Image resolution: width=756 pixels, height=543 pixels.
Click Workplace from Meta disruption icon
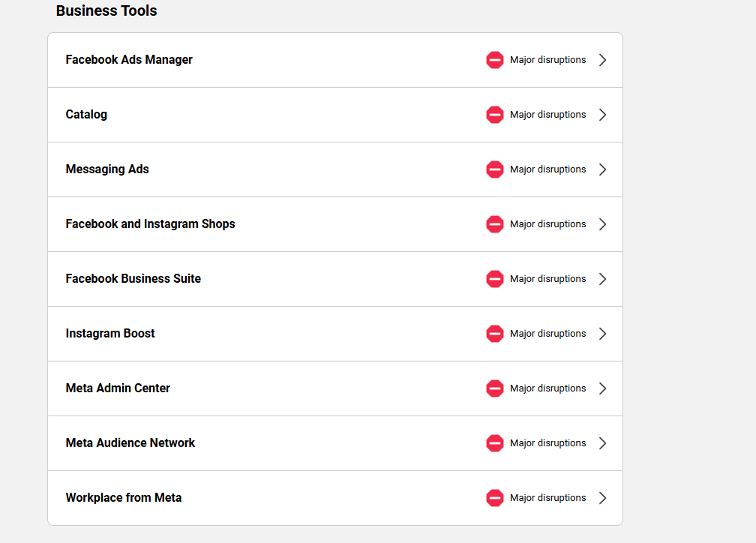[495, 498]
